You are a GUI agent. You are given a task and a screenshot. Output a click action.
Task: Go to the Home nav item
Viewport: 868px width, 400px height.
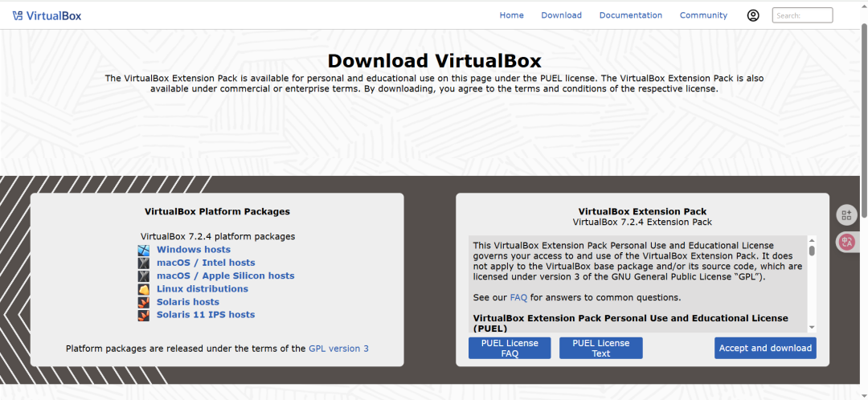511,15
